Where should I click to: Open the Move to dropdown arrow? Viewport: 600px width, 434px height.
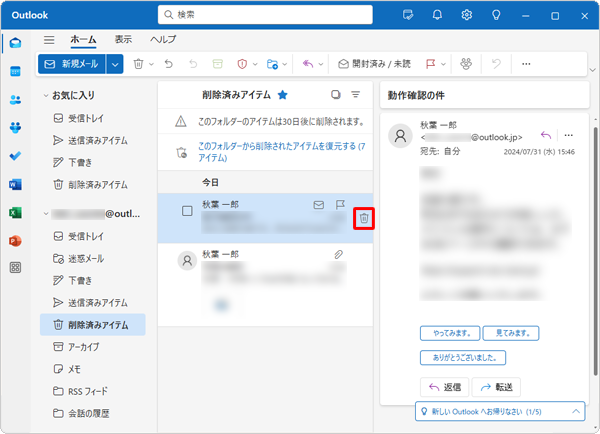click(284, 64)
